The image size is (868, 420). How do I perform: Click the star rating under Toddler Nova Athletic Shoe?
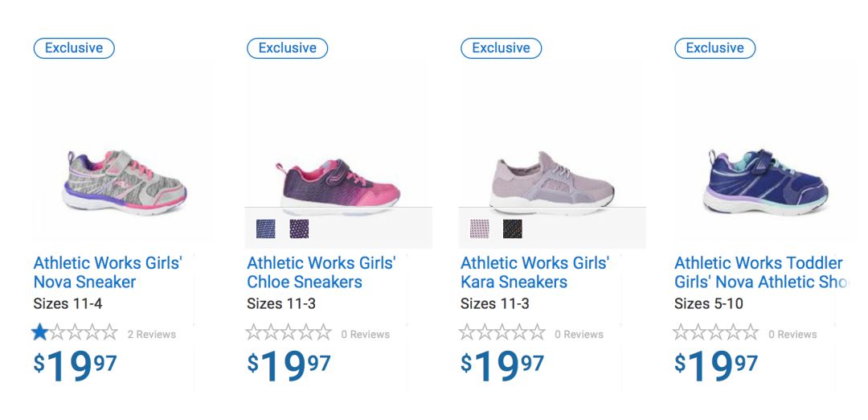(x=716, y=333)
